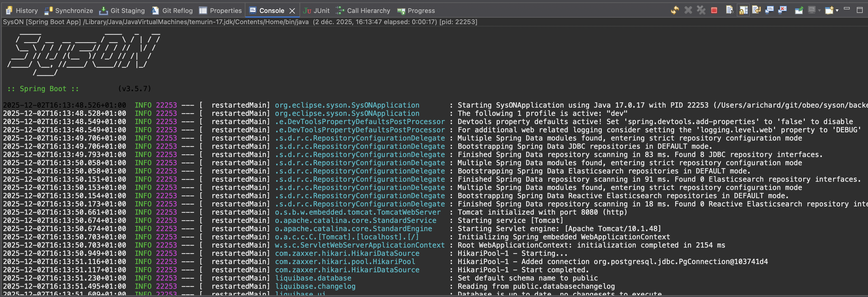This screenshot has height=297, width=868.
Task: Expand the Open Console dropdown arrow
Action: click(x=837, y=11)
